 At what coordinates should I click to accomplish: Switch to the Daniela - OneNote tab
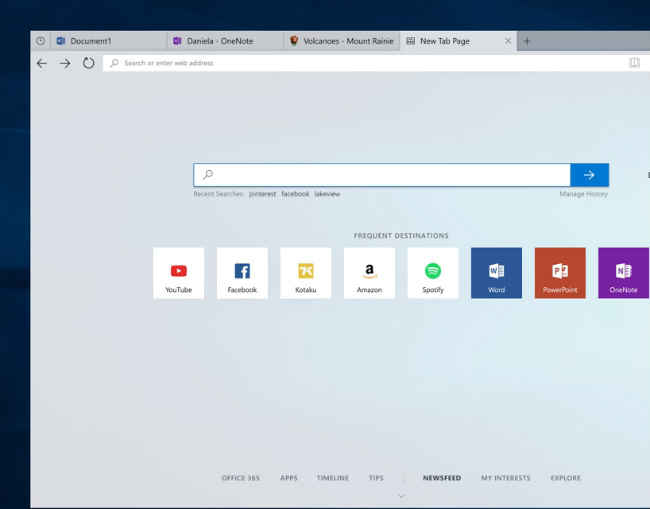(226, 41)
